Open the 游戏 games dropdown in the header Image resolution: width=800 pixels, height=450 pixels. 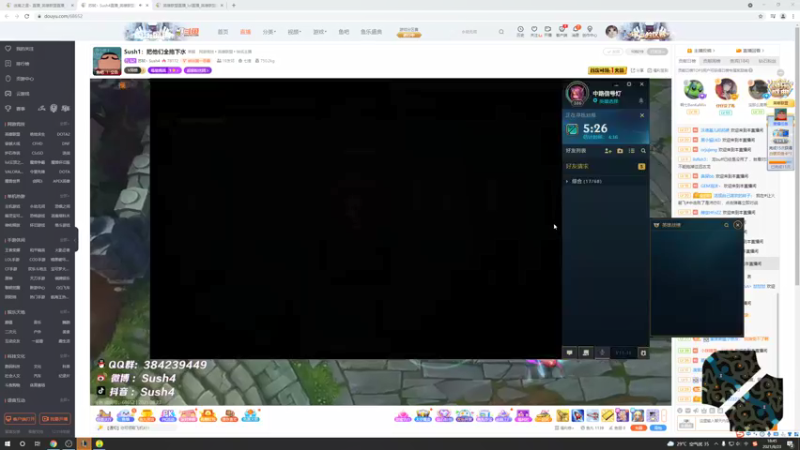point(319,32)
